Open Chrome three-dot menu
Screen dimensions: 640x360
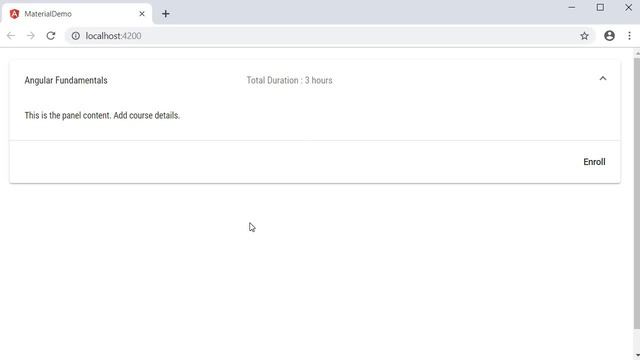click(629, 36)
